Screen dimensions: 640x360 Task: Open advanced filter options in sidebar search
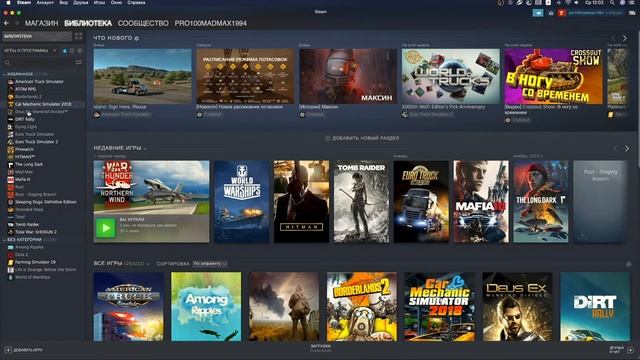(x=78, y=62)
